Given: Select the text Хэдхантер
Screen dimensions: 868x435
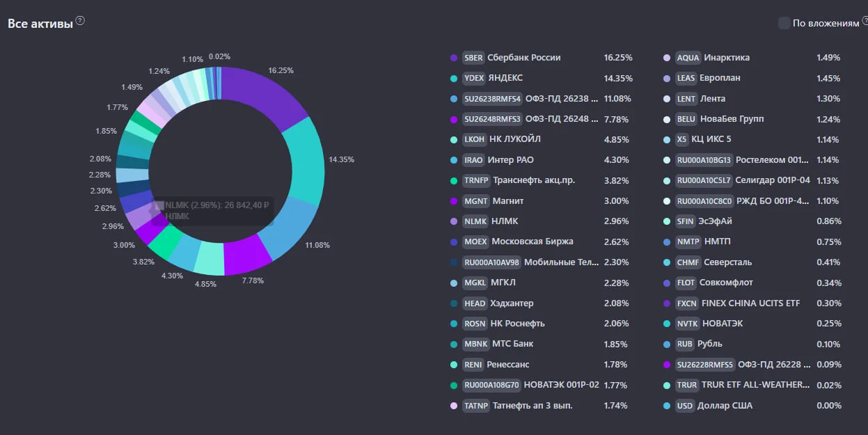Looking at the screenshot, I should (512, 303).
